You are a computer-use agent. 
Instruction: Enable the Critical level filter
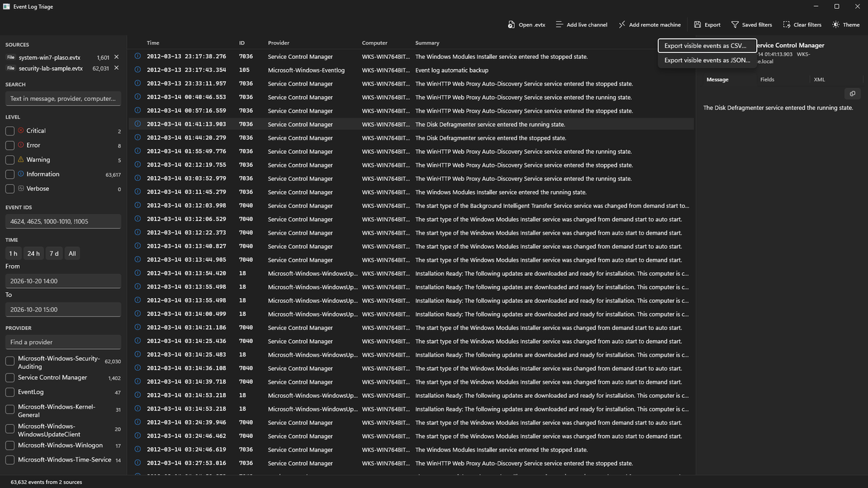pyautogui.click(x=10, y=131)
